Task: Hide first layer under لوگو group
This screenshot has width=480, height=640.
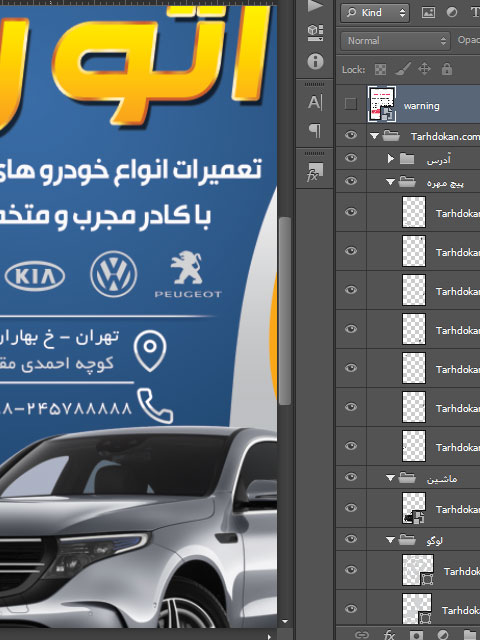Action: (x=351, y=570)
